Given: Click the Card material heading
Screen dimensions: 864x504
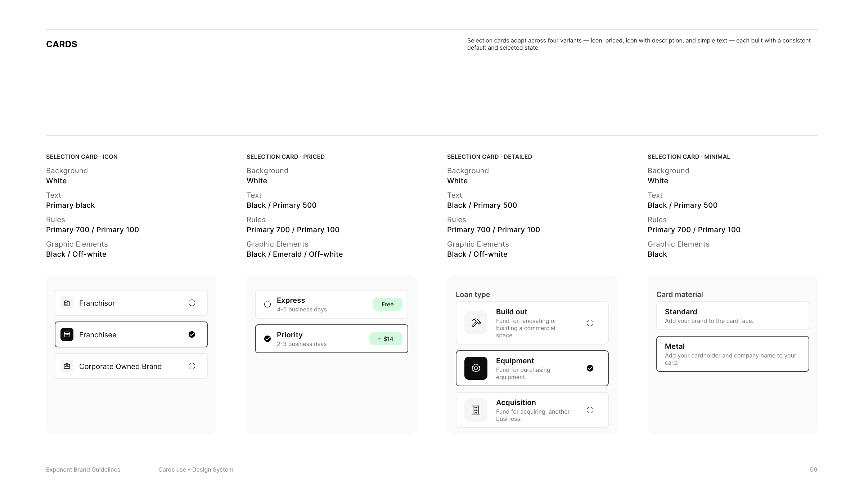Looking at the screenshot, I should pyautogui.click(x=679, y=294).
